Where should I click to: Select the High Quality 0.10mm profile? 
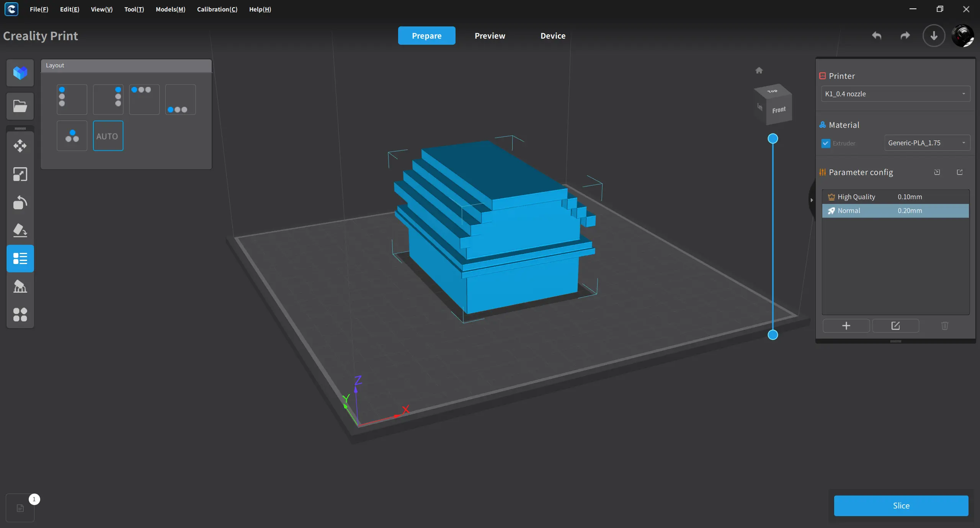pyautogui.click(x=895, y=197)
